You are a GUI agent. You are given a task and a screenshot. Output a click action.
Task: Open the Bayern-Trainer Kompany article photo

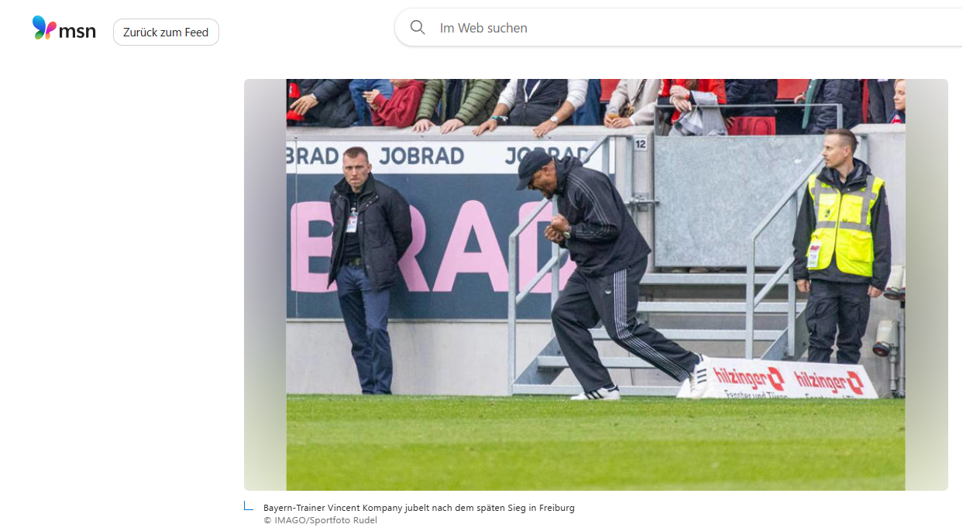point(596,285)
